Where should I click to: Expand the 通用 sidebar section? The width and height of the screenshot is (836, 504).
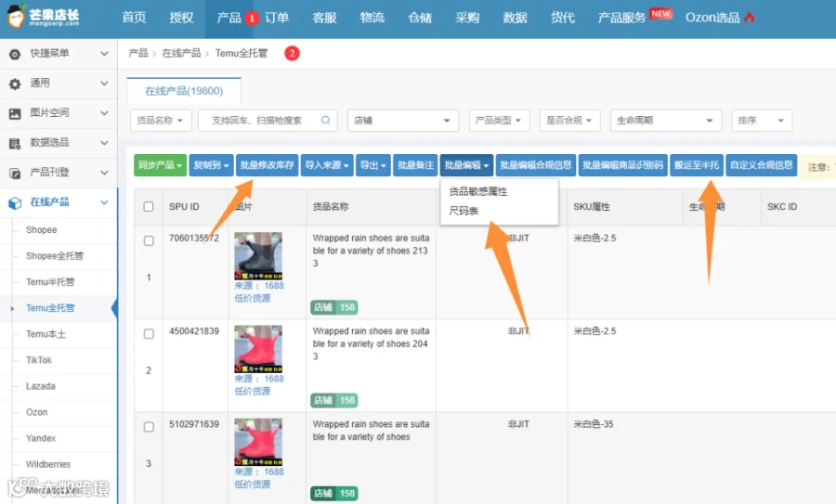coord(104,84)
